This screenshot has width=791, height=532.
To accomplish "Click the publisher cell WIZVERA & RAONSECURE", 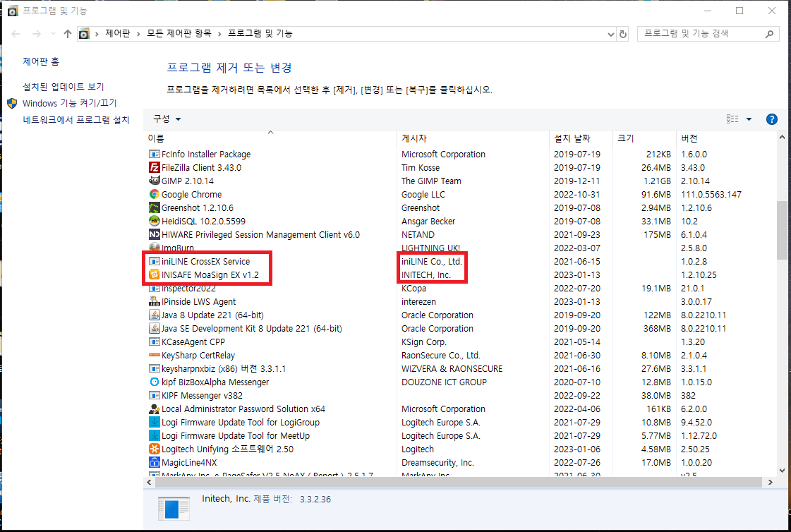I will pyautogui.click(x=452, y=368).
